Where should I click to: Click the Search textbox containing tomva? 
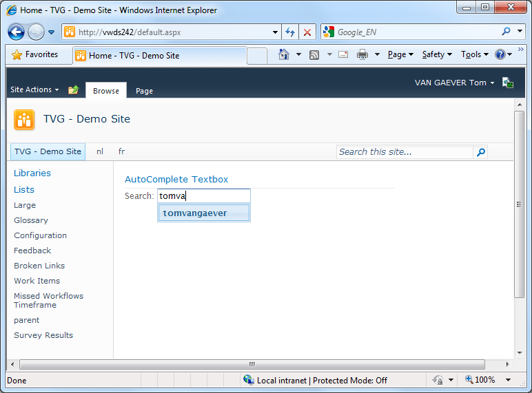(204, 196)
